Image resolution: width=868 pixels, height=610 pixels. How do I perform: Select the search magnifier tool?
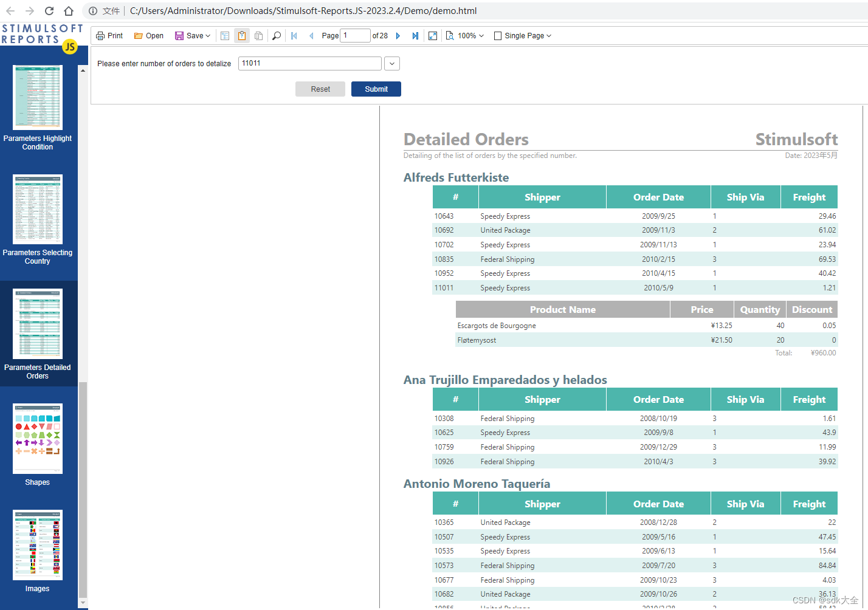276,35
